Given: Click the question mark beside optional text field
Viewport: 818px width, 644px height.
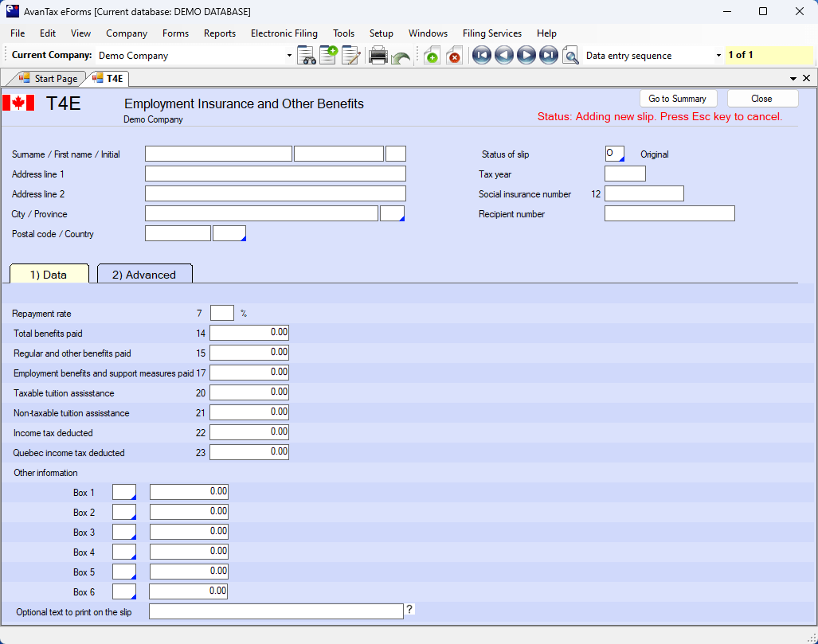Looking at the screenshot, I should (411, 610).
